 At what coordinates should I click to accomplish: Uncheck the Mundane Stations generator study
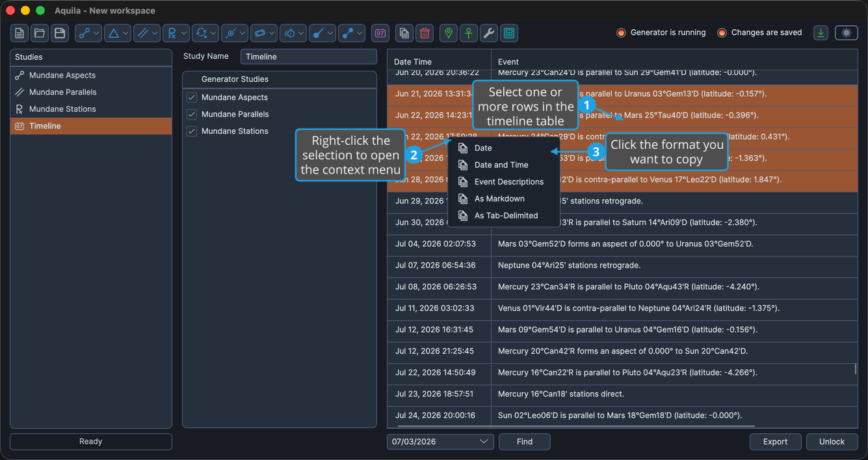[192, 131]
